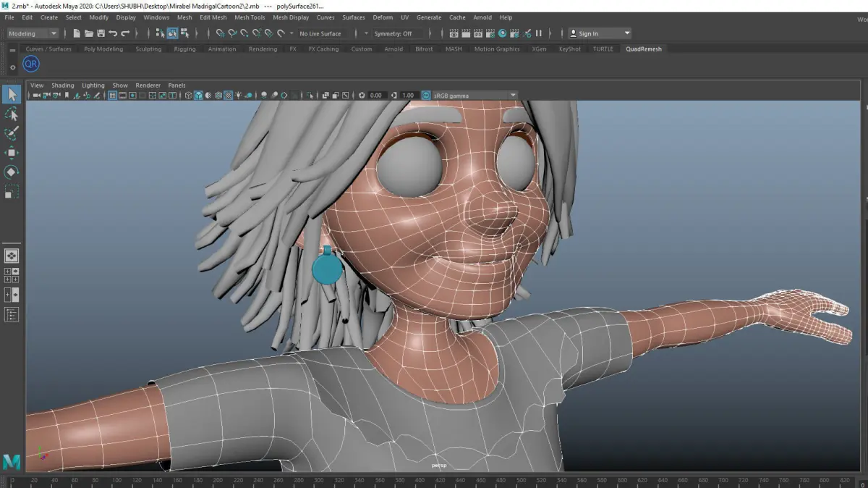Screen dimensions: 868x488
Task: Select the arrow Select tool
Action: pos(12,94)
